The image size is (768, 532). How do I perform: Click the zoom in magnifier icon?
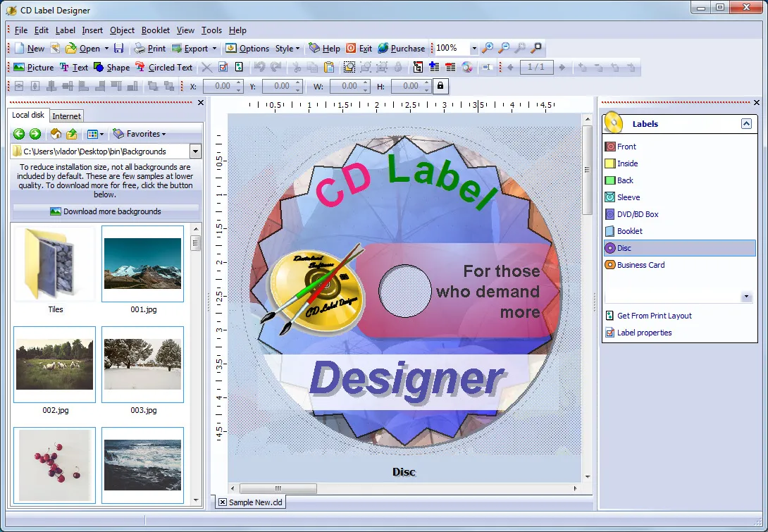[x=488, y=49]
